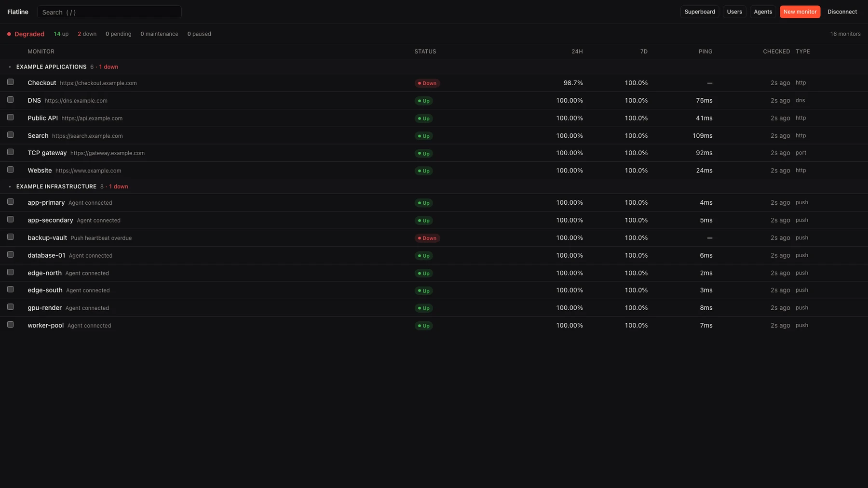Click the Up badge on the DNS row
The width and height of the screenshot is (868, 488).
point(424,101)
